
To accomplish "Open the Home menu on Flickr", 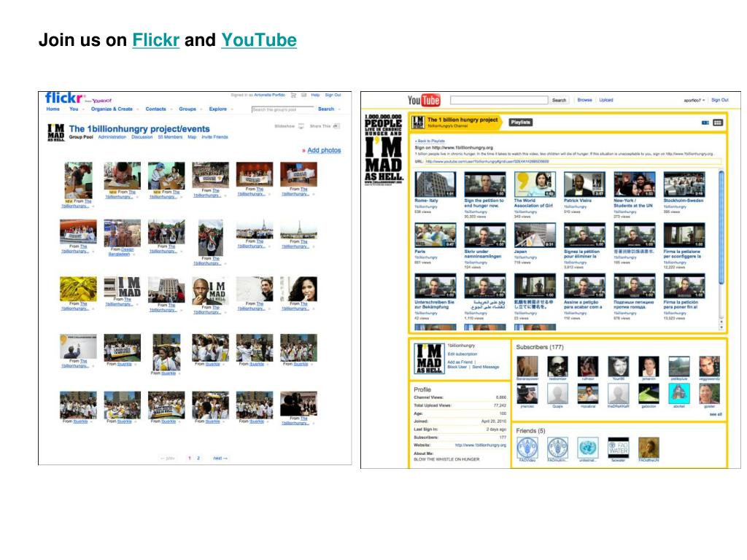I will (x=53, y=109).
